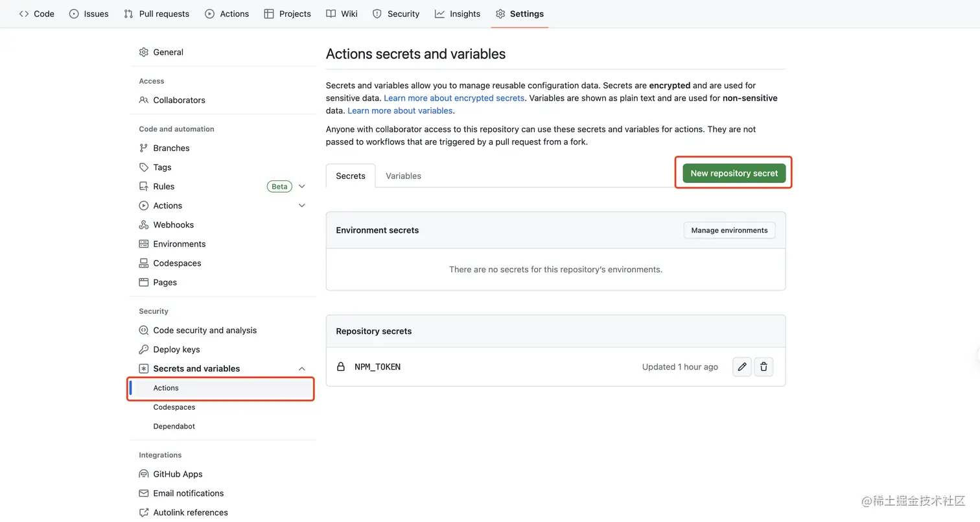Expand the Actions sidebar section chevron
The image size is (980, 522).
click(301, 206)
